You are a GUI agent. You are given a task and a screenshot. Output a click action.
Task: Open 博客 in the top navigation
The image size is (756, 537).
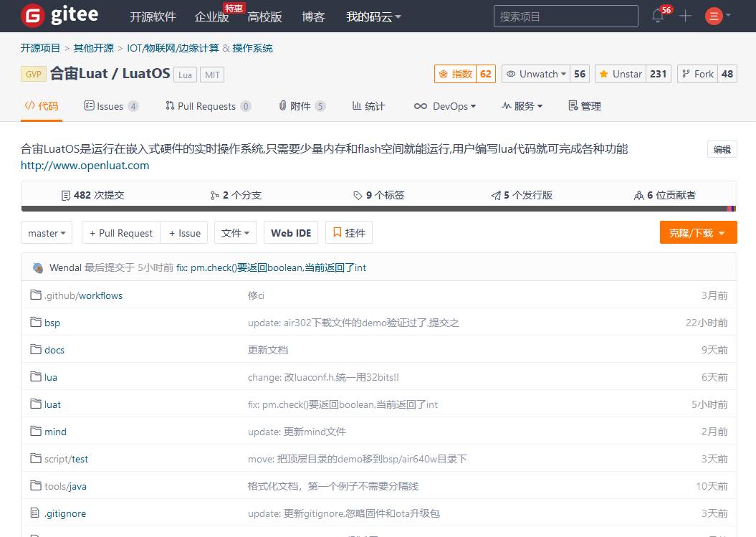point(313,17)
